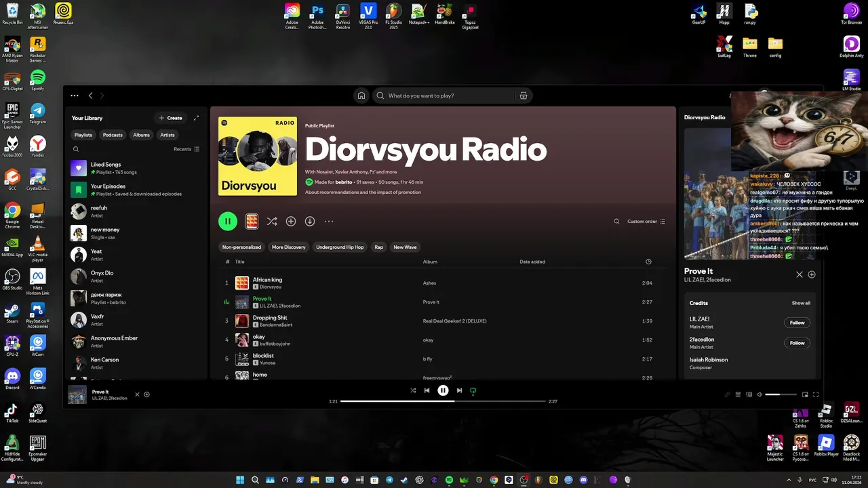Skip to the next track
Image resolution: width=868 pixels, height=488 pixels.
click(x=459, y=390)
